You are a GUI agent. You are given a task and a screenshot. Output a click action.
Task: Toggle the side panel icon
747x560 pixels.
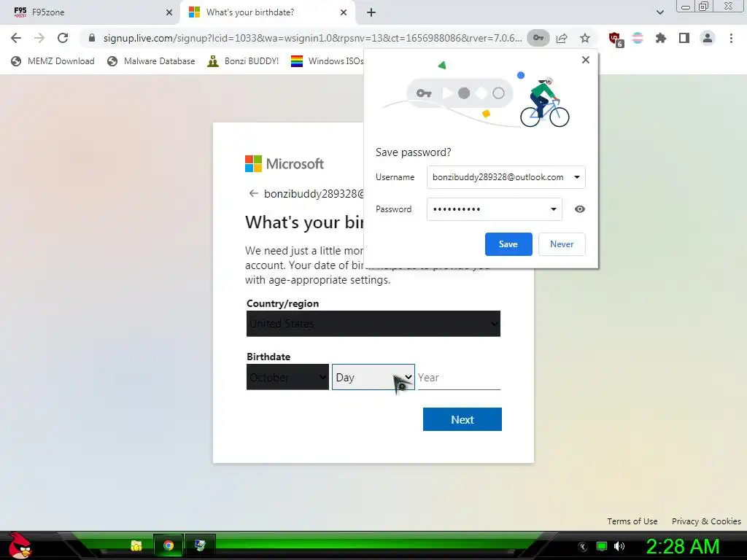684,38
